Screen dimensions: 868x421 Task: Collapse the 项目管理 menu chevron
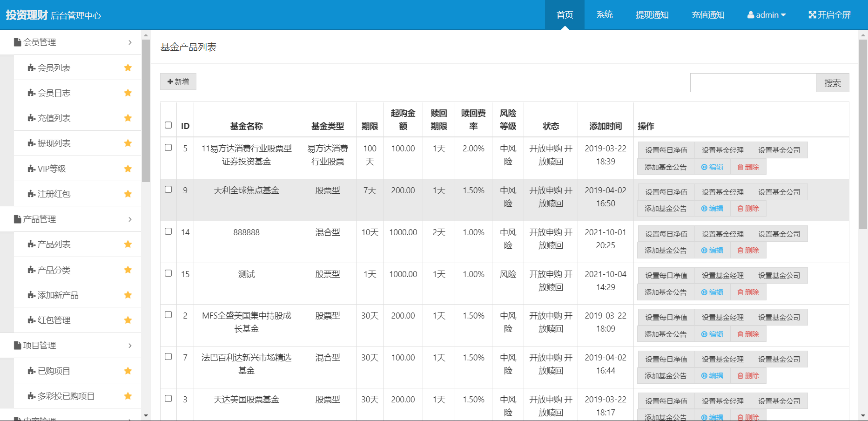130,346
